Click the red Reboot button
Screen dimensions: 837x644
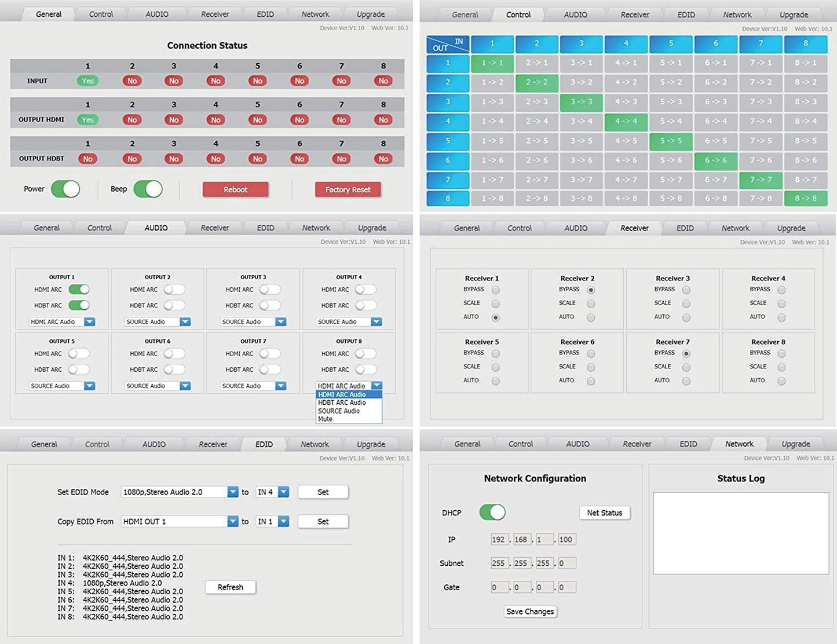[x=235, y=189]
